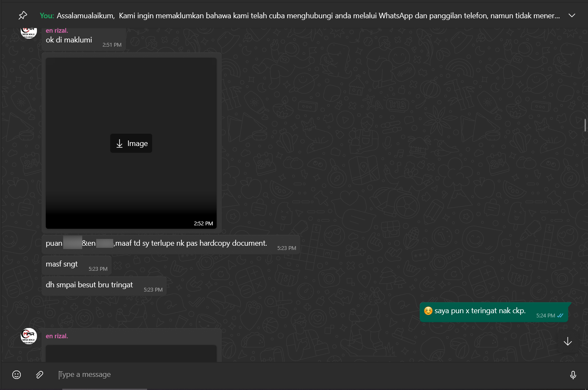Download the image sent at 2:52 PM
Screen dimensions: 588x390
(x=131, y=143)
